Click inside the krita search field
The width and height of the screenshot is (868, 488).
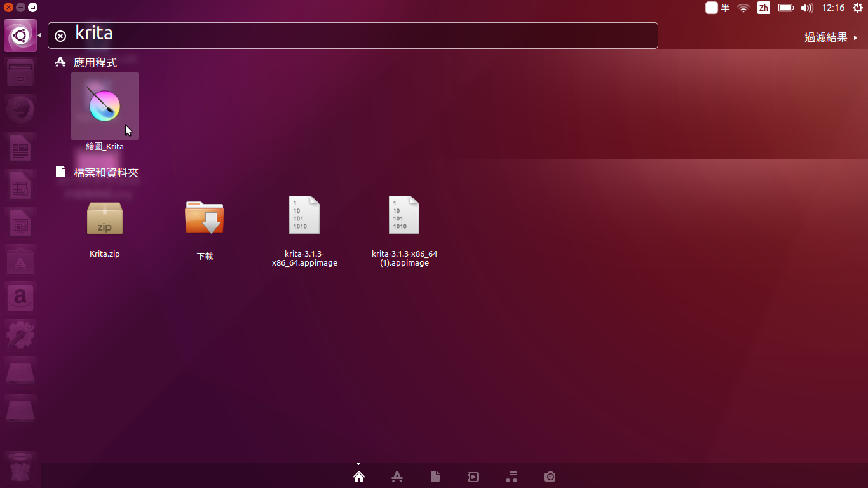[353, 36]
